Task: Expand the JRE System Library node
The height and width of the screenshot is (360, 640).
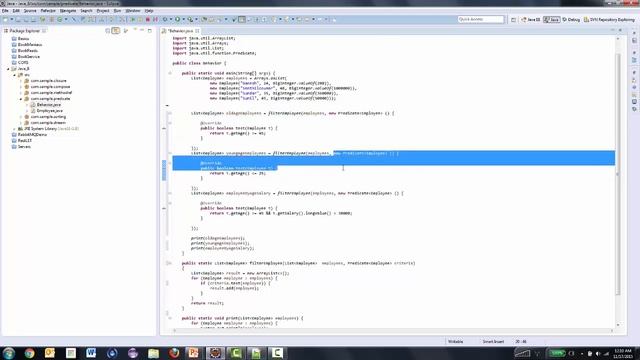Action: click(14, 129)
